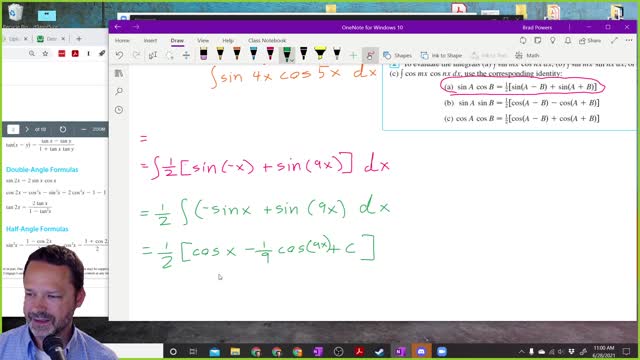Open the feed sticky notes icon
The width and height of the screenshot is (640, 360).
[x=538, y=40]
